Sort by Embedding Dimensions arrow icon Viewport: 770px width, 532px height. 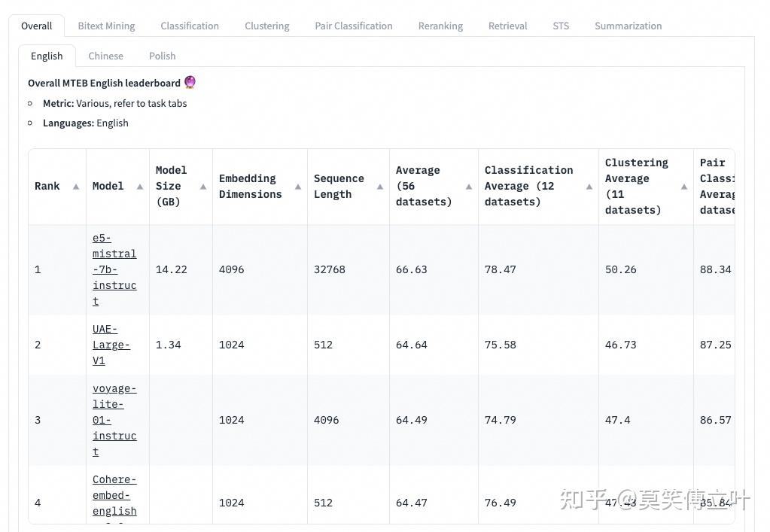coord(298,187)
